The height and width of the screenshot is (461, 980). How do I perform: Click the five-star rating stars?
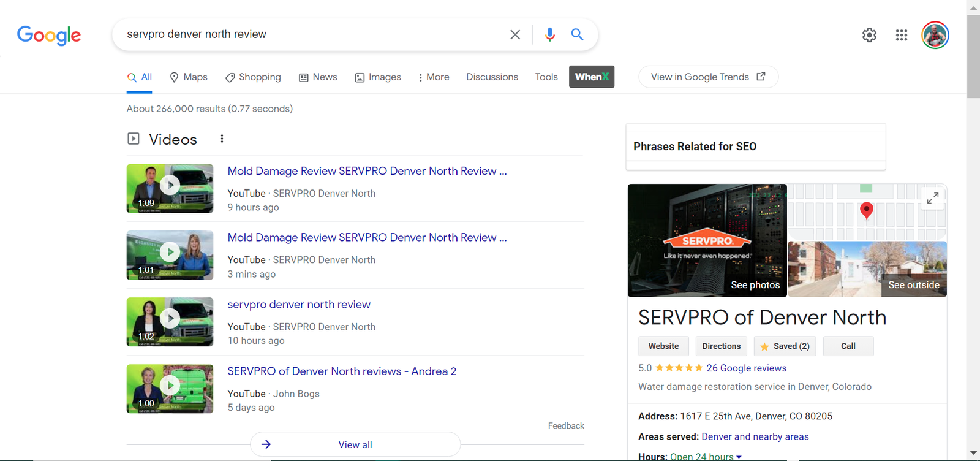[679, 368]
